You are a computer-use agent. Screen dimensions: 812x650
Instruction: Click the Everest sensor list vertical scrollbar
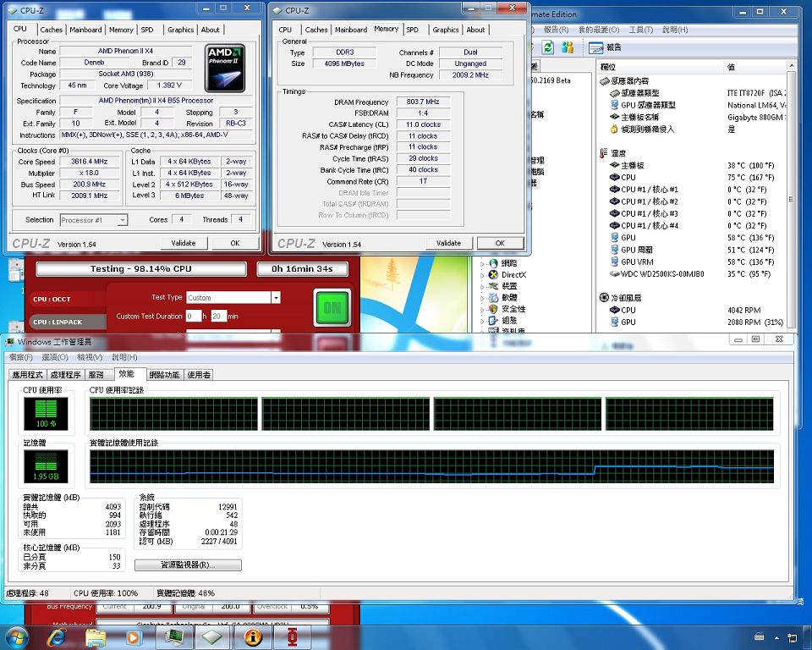point(791,197)
